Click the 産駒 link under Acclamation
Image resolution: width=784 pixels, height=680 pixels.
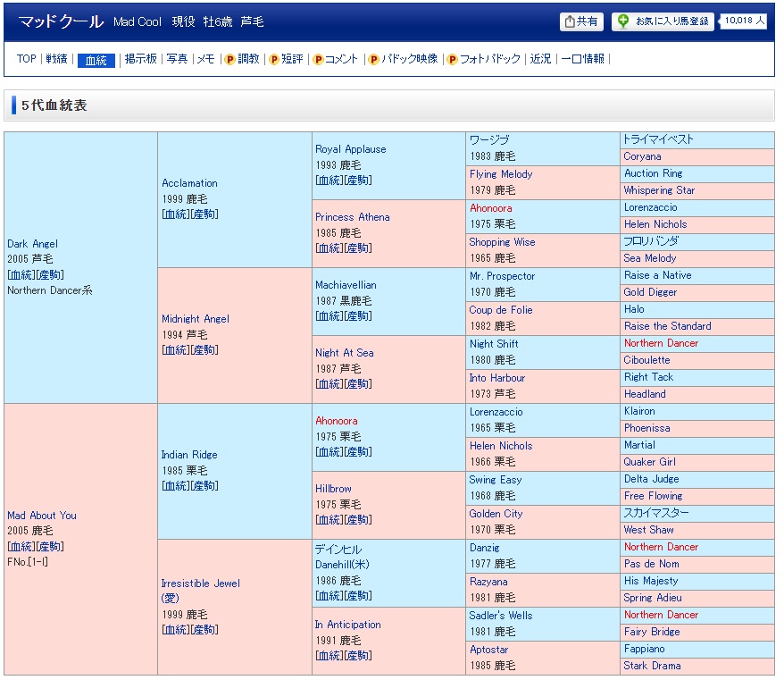pyautogui.click(x=204, y=214)
